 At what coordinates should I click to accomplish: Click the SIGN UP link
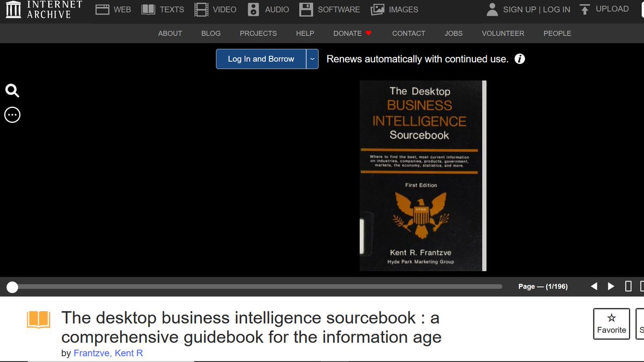519,9
